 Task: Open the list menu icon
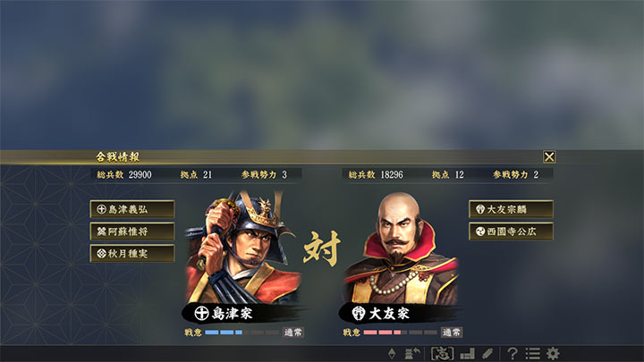[x=533, y=353]
